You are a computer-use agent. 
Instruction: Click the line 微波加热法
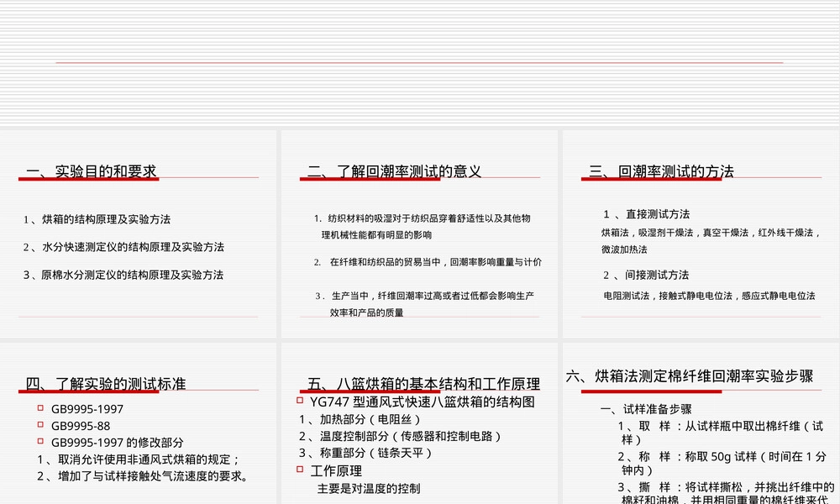624,249
